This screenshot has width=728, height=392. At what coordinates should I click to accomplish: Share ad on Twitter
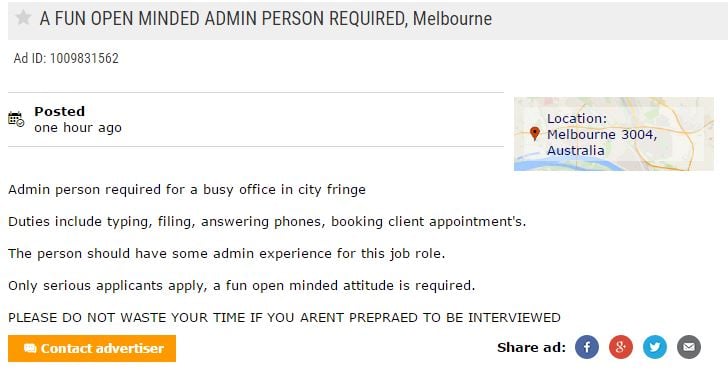(655, 347)
